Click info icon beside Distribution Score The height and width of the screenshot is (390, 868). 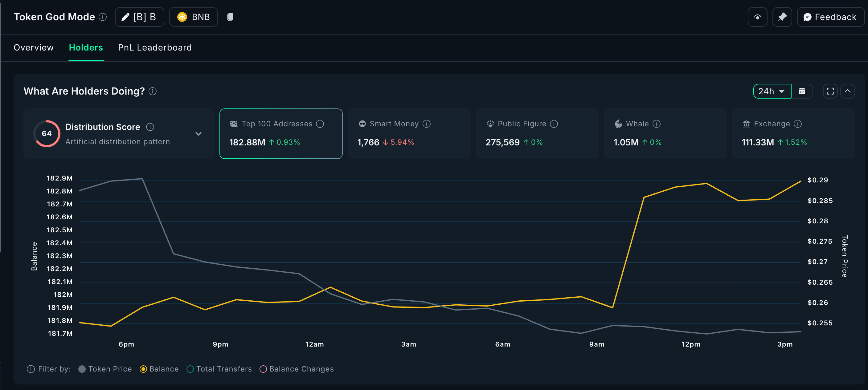(x=150, y=127)
